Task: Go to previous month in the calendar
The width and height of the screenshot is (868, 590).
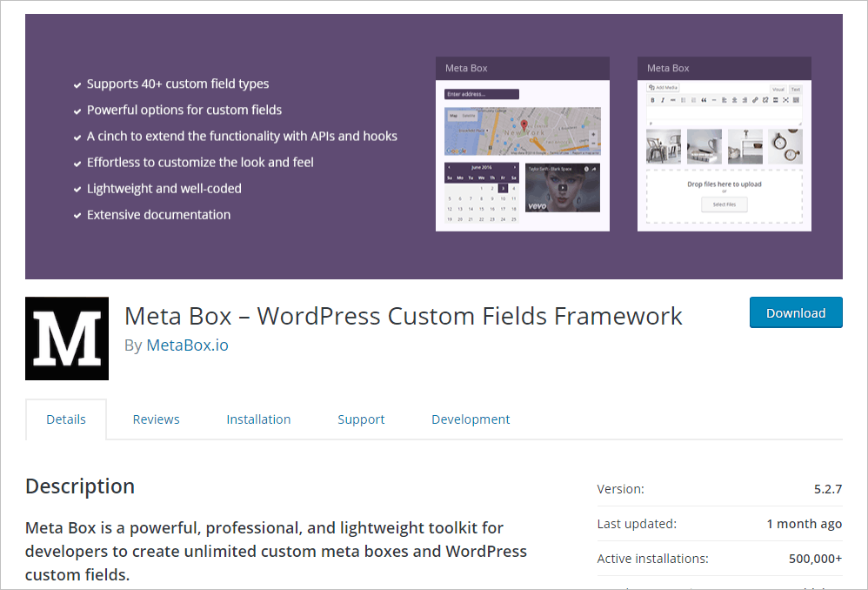Action: pyautogui.click(x=449, y=167)
